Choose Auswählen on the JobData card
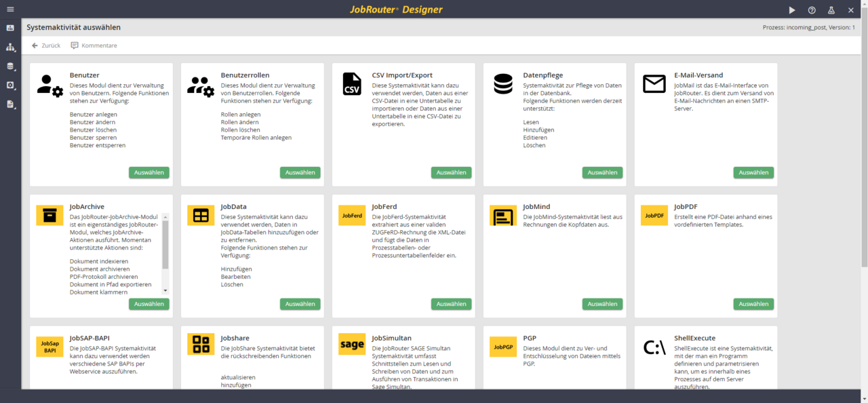Screen dimensions: 868x403 [x=300, y=304]
